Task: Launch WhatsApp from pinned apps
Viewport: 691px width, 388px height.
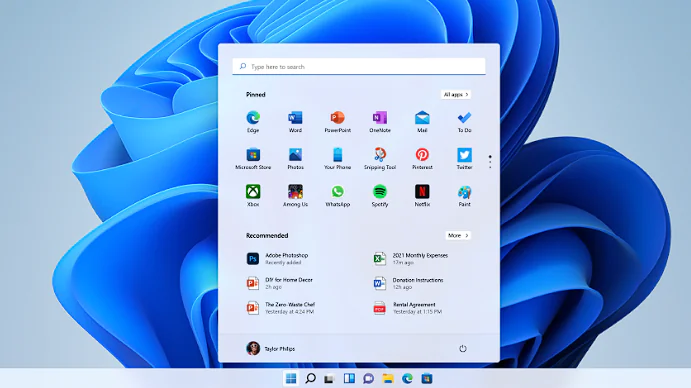Action: [338, 196]
